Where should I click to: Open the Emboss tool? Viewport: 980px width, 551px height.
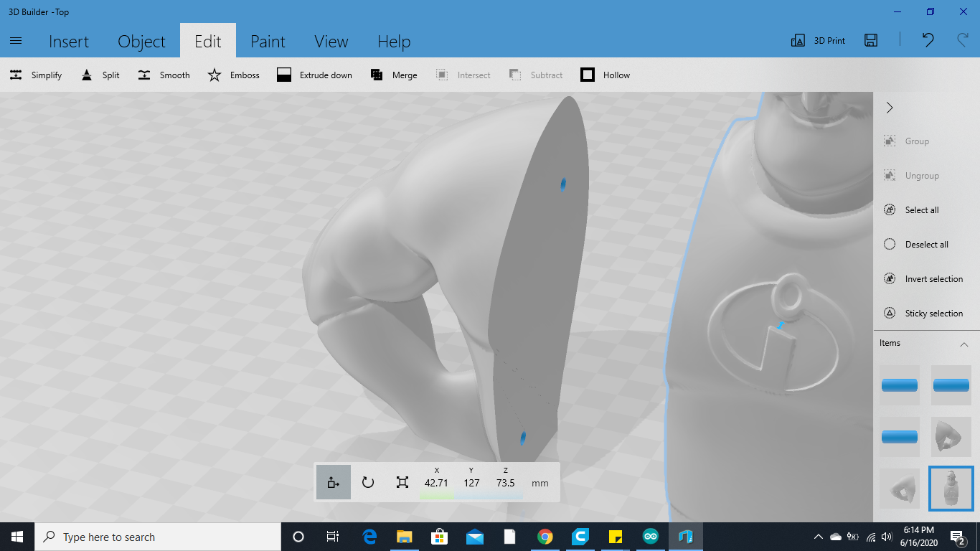(234, 75)
